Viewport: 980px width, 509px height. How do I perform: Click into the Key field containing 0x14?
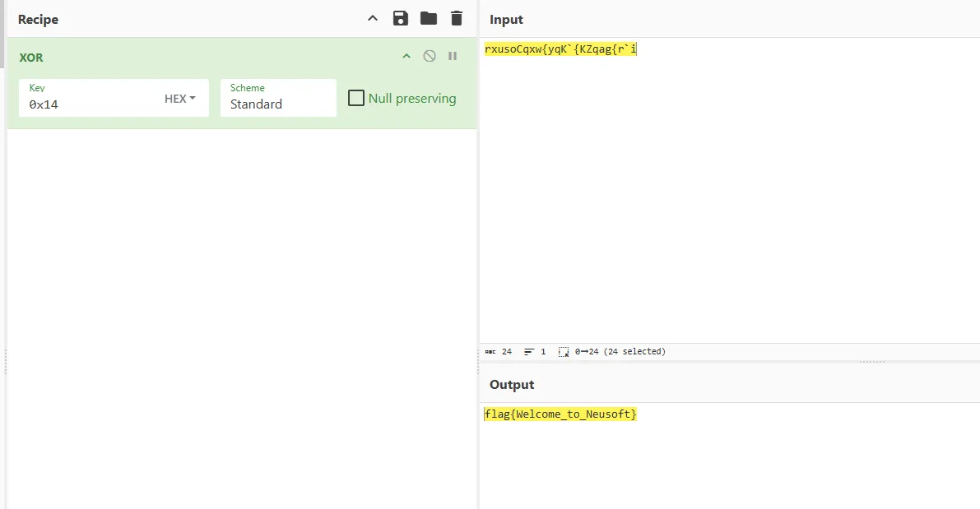coord(91,104)
